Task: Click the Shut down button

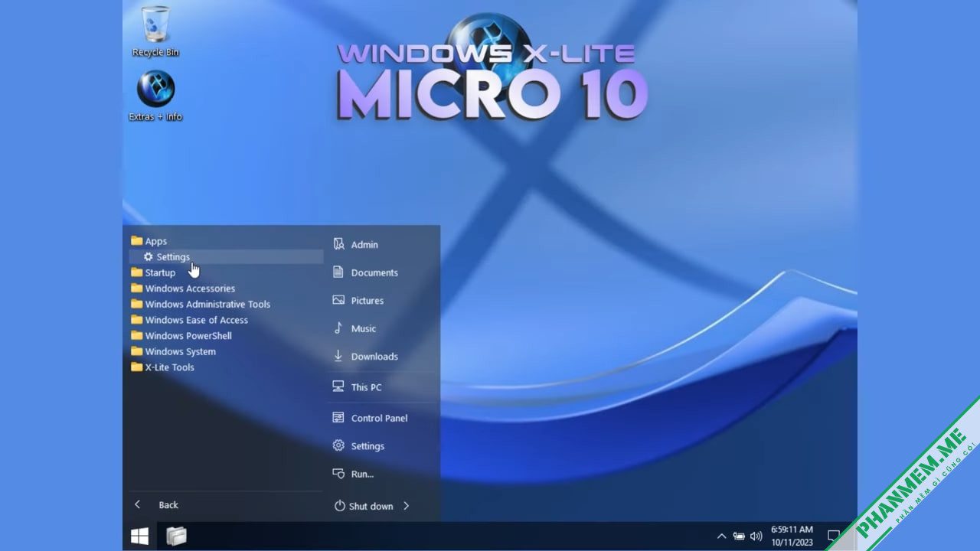Action: (364, 506)
